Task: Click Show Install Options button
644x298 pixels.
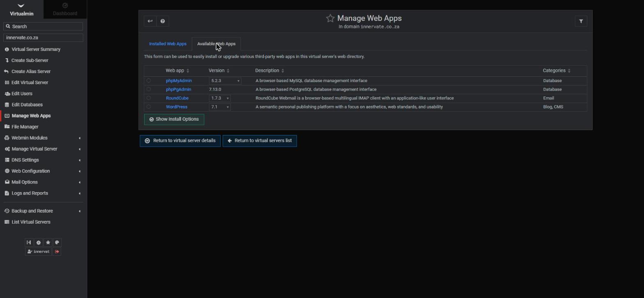Action: pyautogui.click(x=174, y=119)
